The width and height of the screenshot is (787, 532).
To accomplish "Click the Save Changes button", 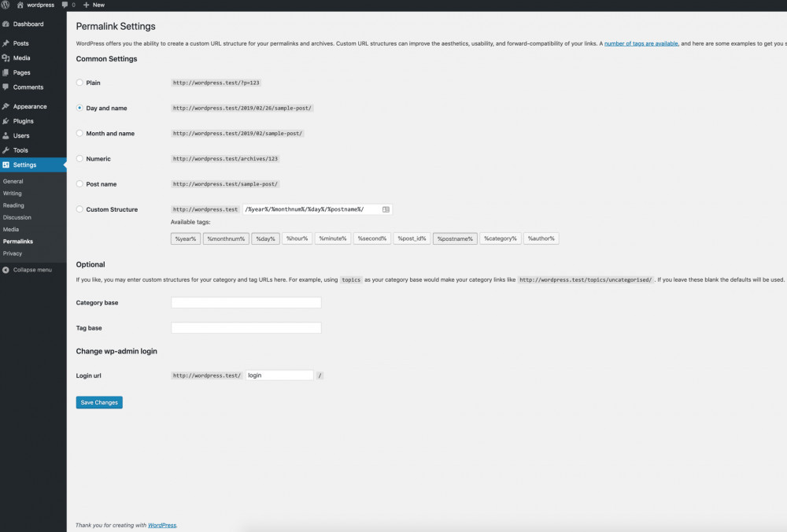I will click(x=99, y=402).
